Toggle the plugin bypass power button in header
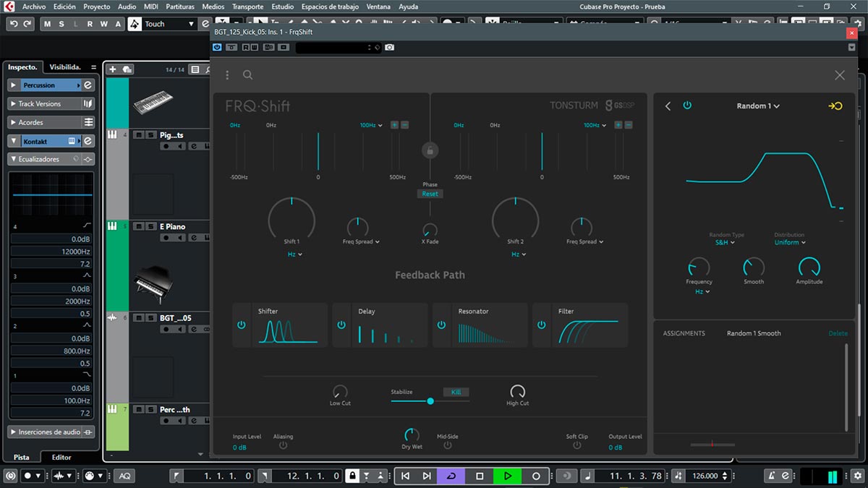868x488 pixels. (217, 48)
